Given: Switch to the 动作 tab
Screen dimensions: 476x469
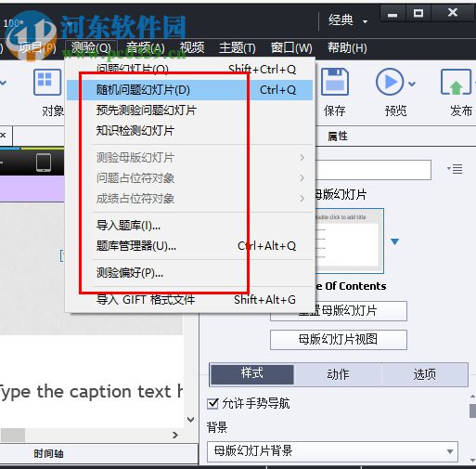Looking at the screenshot, I should [x=338, y=374].
